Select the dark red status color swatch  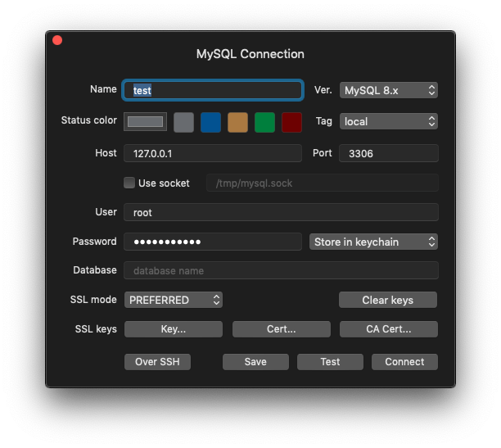291,122
